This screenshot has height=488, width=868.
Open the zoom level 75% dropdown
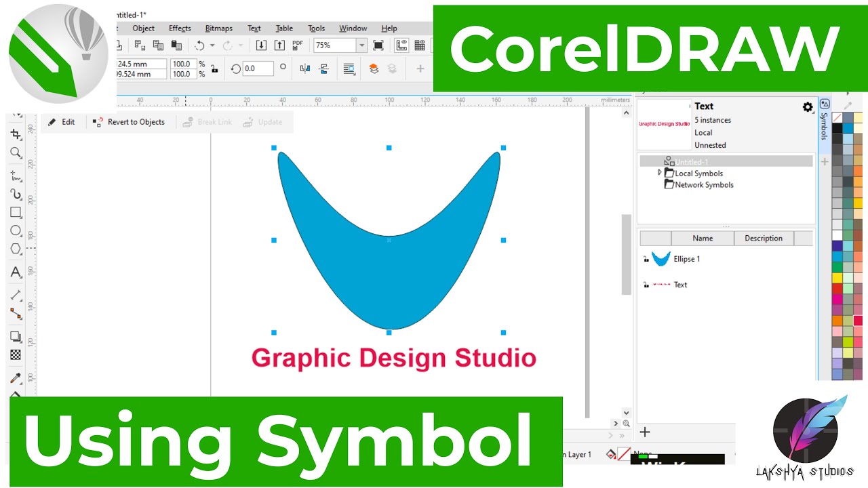[361, 45]
